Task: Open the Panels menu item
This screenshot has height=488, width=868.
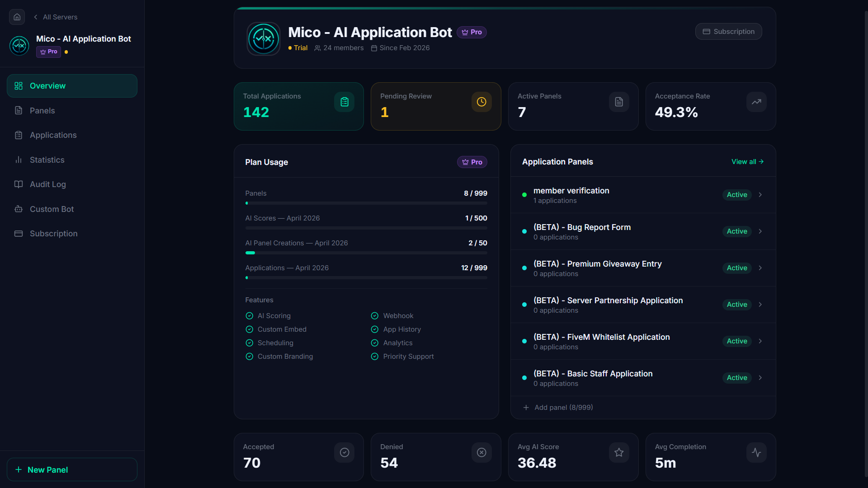Action: pyautogui.click(x=72, y=111)
